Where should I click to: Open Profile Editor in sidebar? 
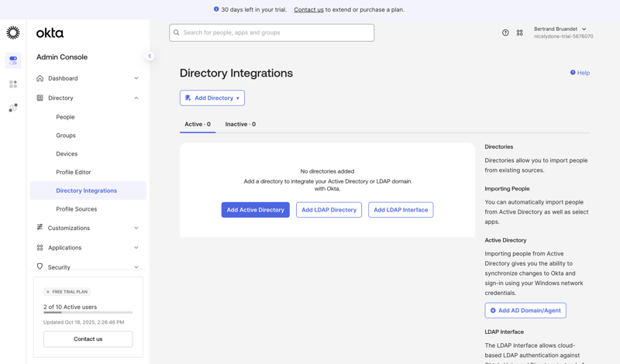[74, 172]
